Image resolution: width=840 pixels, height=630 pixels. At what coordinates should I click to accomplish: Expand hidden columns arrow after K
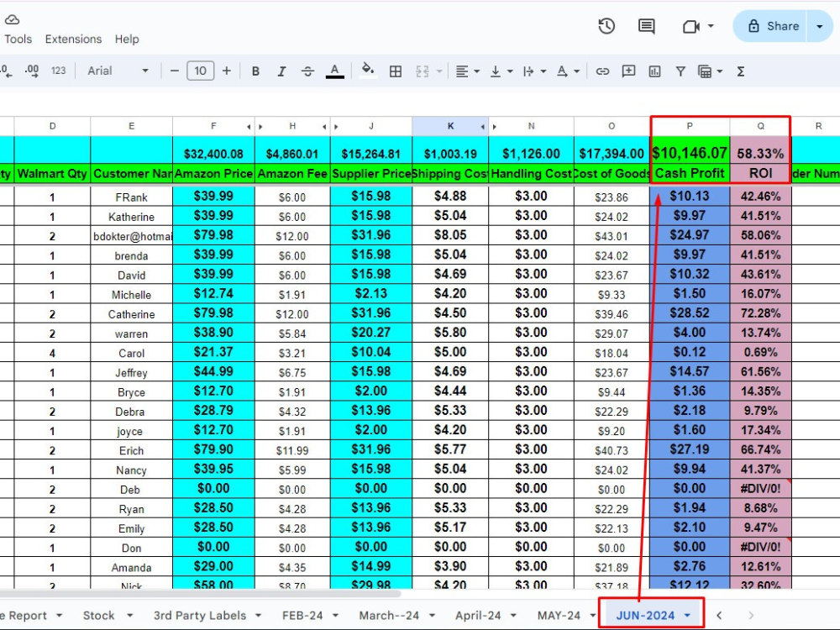pyautogui.click(x=483, y=127)
